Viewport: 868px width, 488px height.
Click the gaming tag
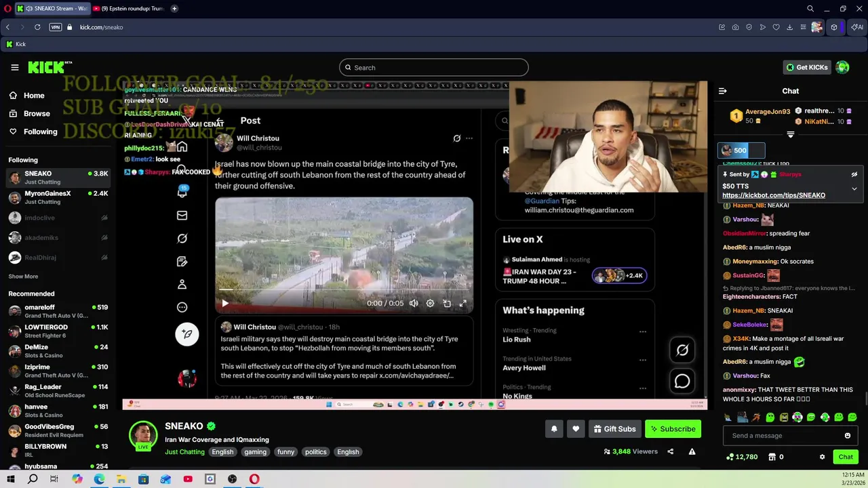pyautogui.click(x=255, y=452)
